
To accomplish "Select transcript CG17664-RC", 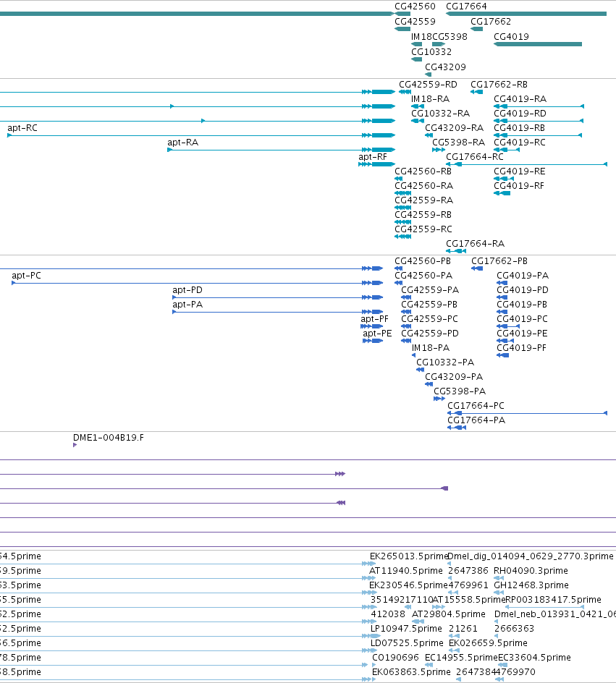I will click(474, 157).
